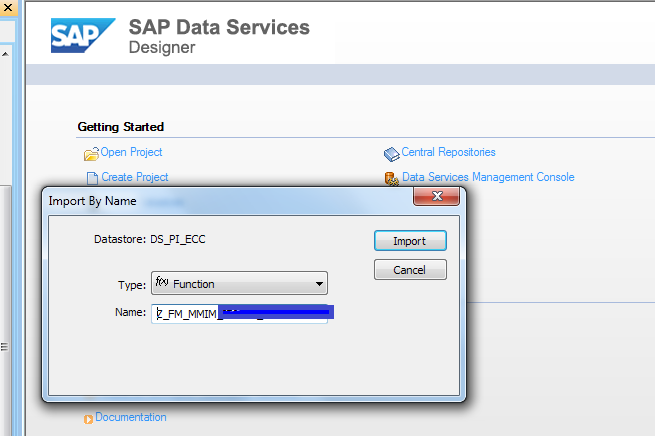This screenshot has width=655, height=436.
Task: Open Data Services Management Console link
Action: click(x=488, y=177)
